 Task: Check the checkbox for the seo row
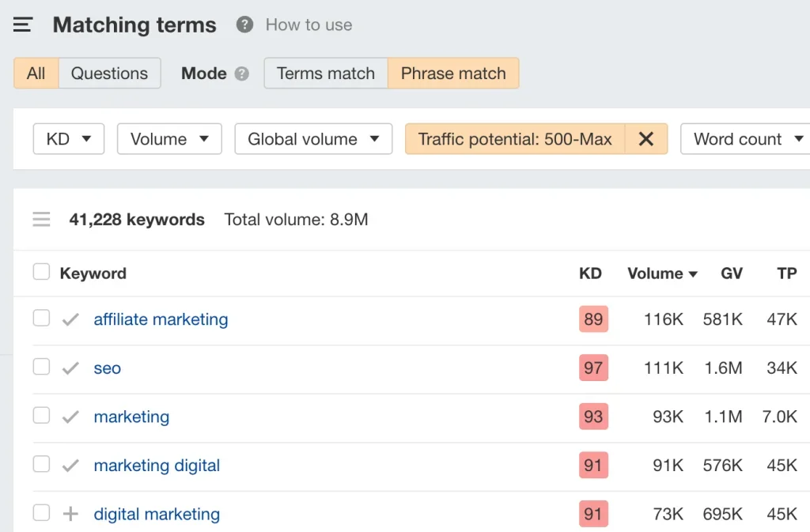click(x=41, y=368)
